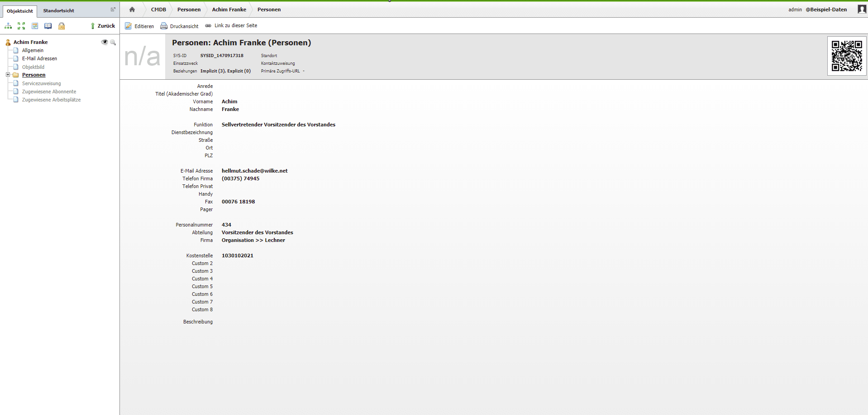The width and height of the screenshot is (868, 415).
Task: Click the green expand arrows icon
Action: 21,26
